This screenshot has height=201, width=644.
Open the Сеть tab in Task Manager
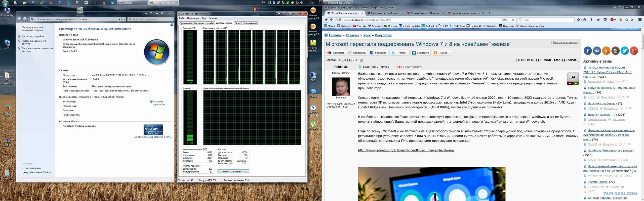point(237,23)
